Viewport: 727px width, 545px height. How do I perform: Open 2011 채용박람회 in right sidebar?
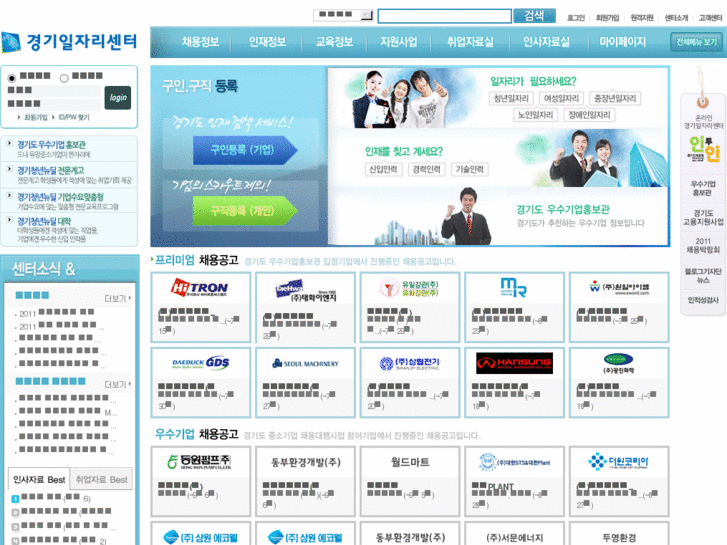[x=703, y=245]
